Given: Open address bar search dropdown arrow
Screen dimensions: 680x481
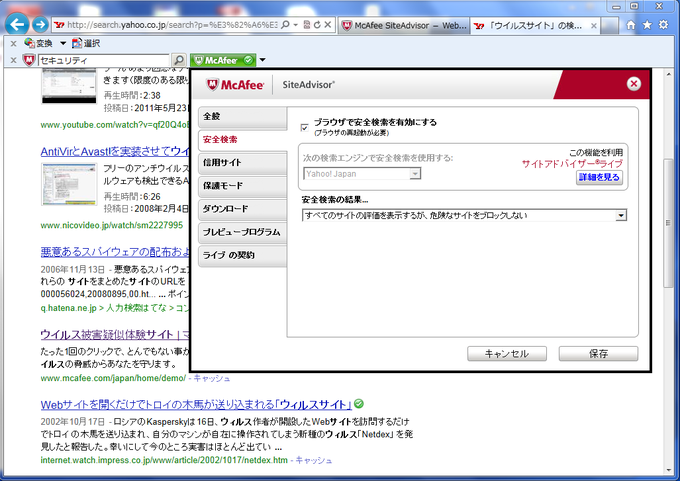Looking at the screenshot, I should (295, 25).
